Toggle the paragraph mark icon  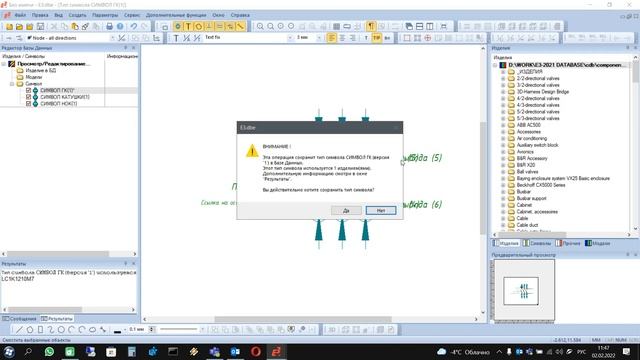click(x=371, y=27)
